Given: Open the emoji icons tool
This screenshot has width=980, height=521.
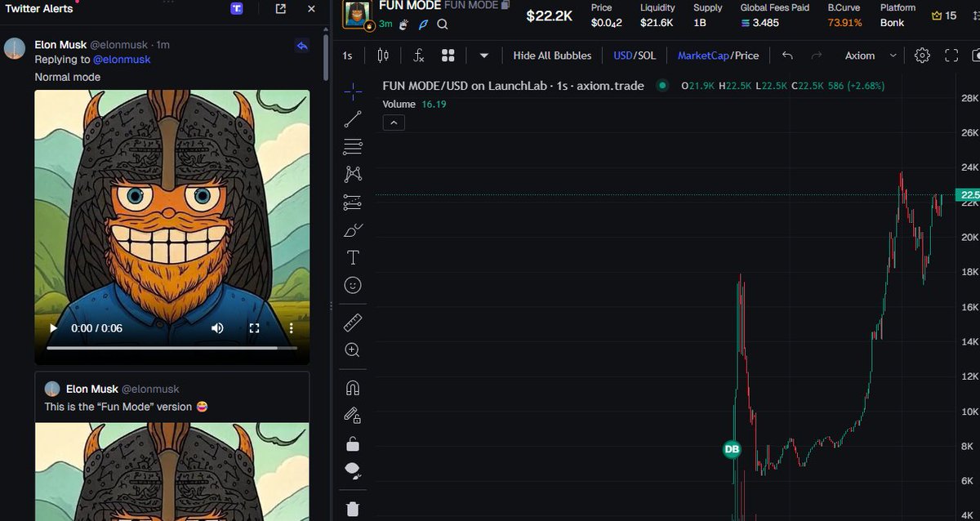Looking at the screenshot, I should coord(353,285).
